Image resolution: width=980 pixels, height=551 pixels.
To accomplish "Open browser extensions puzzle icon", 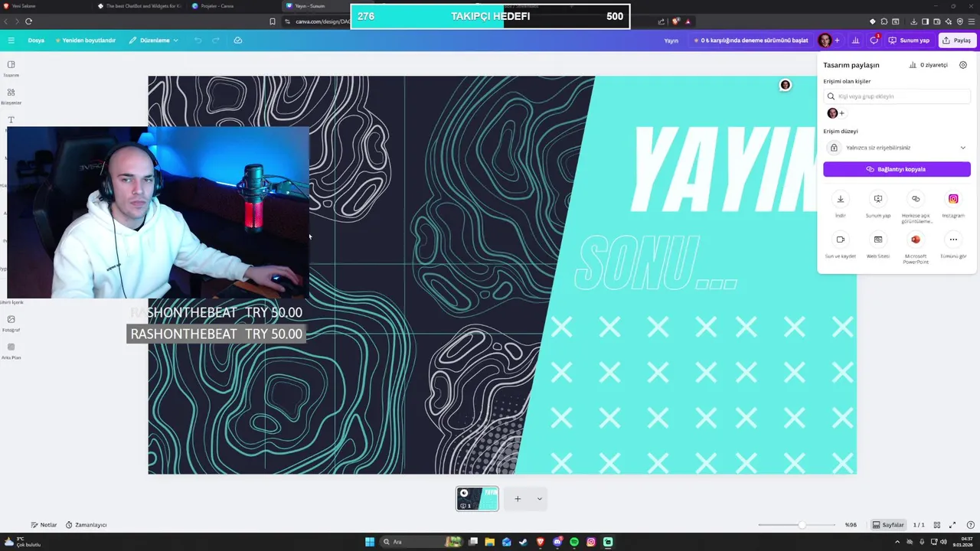I will point(884,21).
